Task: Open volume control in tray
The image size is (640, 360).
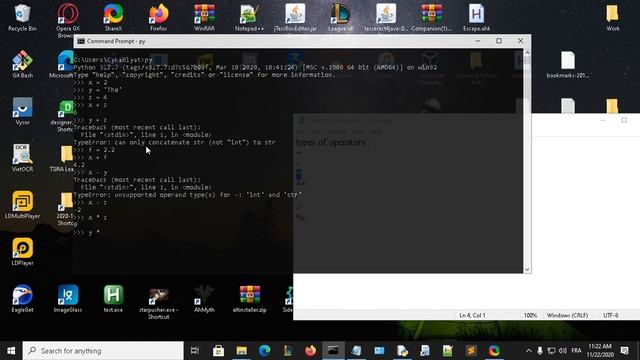Action: coord(562,351)
